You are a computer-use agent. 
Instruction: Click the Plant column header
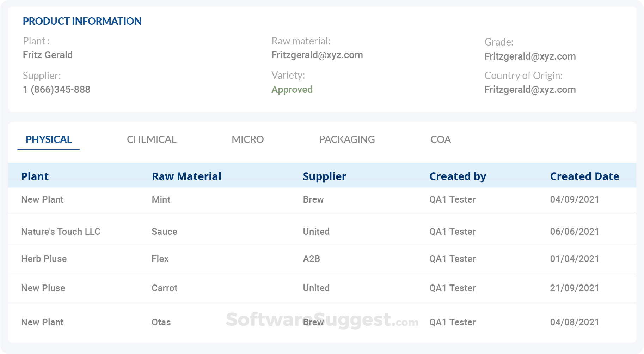point(35,176)
